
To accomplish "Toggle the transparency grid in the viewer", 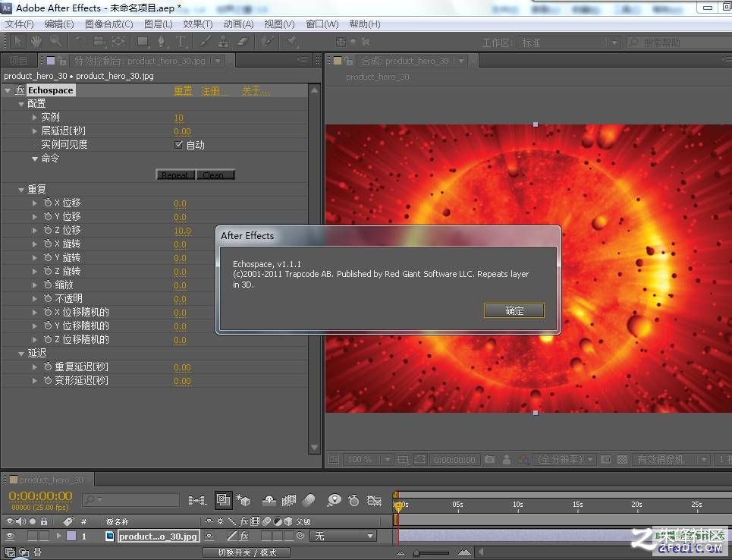I will 622,460.
